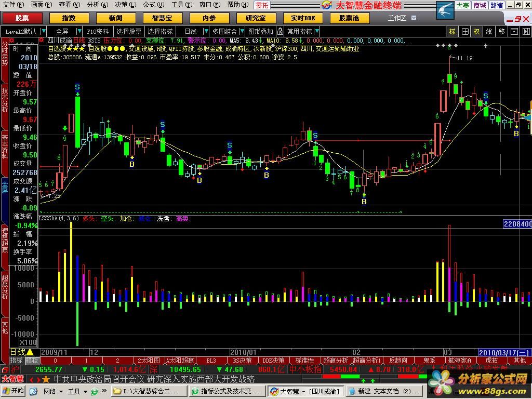Click the blue bird logo icon
Screen dimensions: 532x399
click(x=444, y=10)
